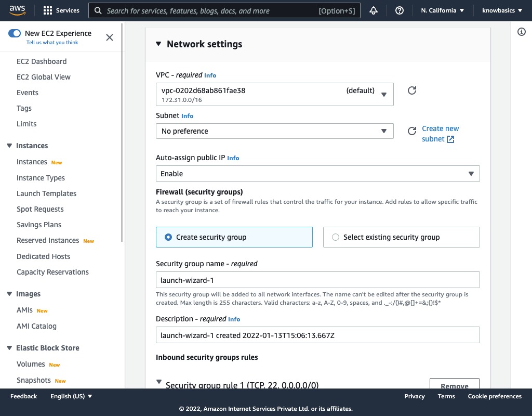Open Savings Plans
Image resolution: width=532 pixels, height=416 pixels.
[39, 225]
